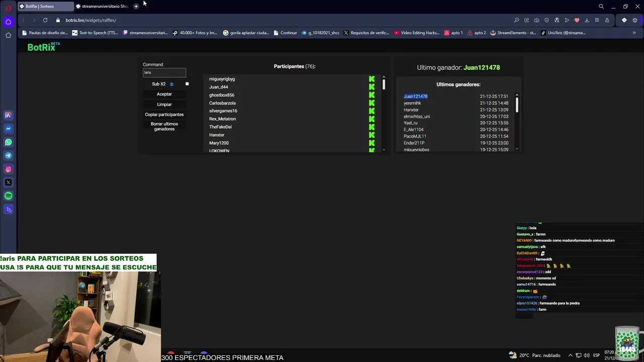Select participant Carlosbarzola
Image resolution: width=644 pixels, height=362 pixels.
(222, 103)
